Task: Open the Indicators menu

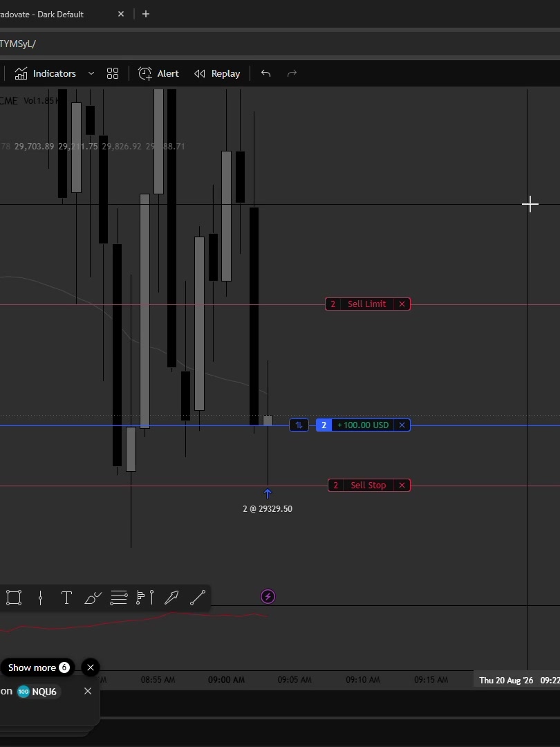Action: click(x=45, y=73)
